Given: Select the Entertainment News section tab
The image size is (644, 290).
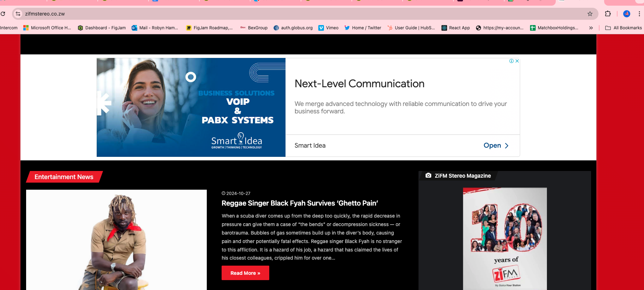Looking at the screenshot, I should point(64,177).
